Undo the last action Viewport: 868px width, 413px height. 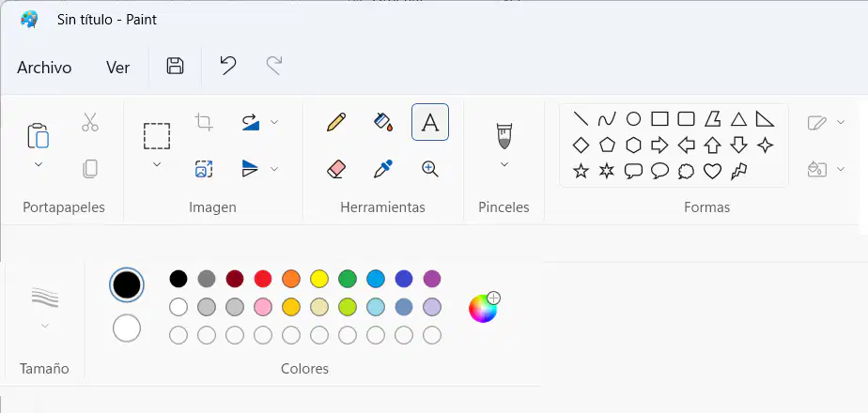[227, 66]
